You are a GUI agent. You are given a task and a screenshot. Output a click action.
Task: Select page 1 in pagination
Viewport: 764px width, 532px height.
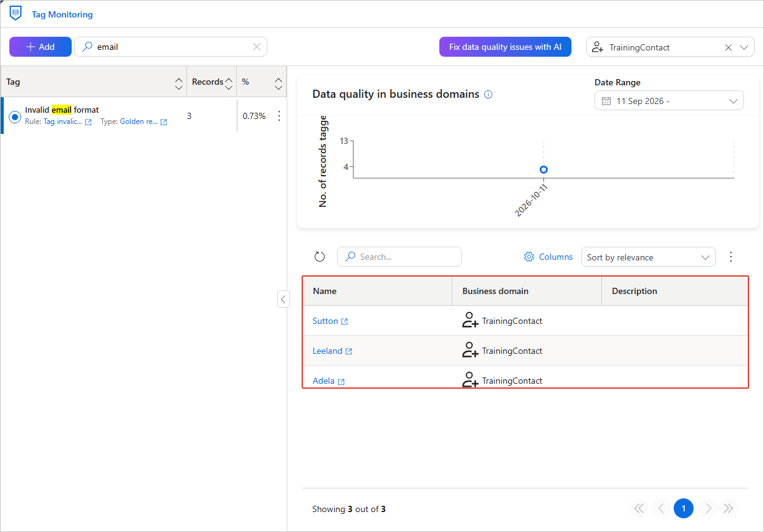684,509
